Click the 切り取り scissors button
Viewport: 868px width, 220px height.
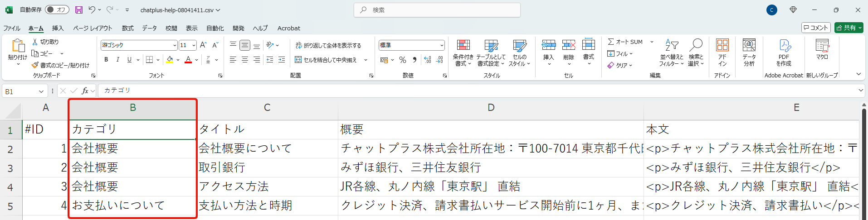click(45, 42)
